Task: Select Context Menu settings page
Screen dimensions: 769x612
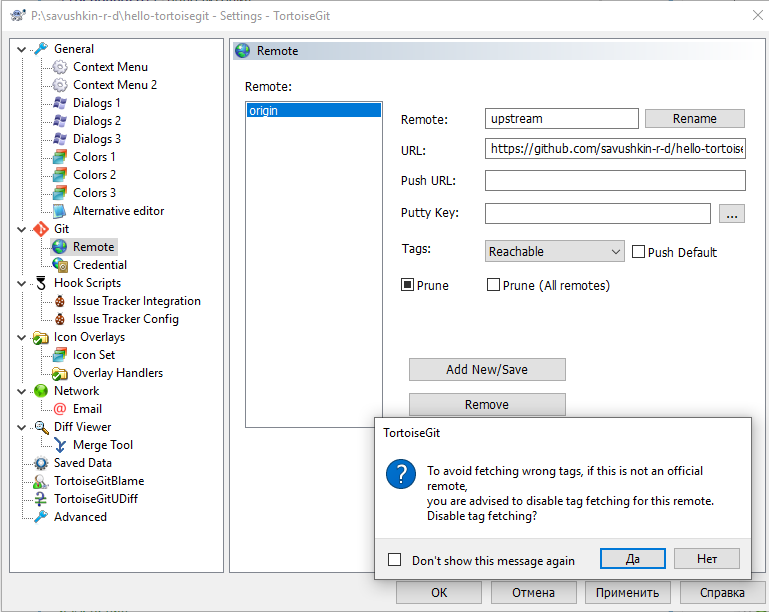Action: tap(110, 67)
